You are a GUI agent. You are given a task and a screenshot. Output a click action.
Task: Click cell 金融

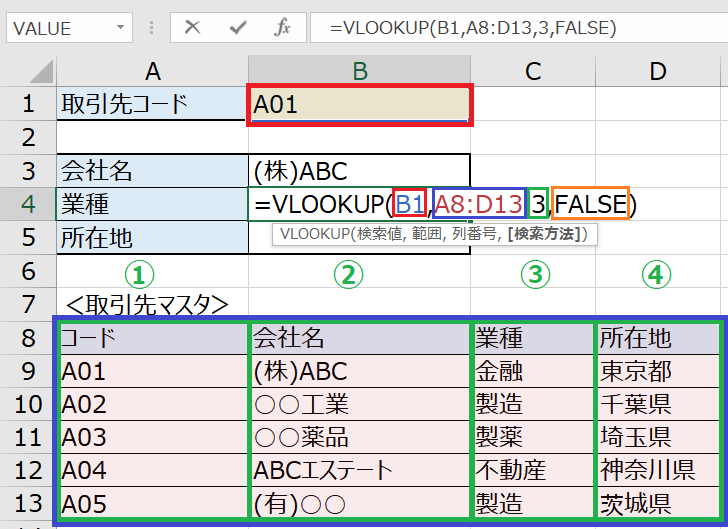533,371
